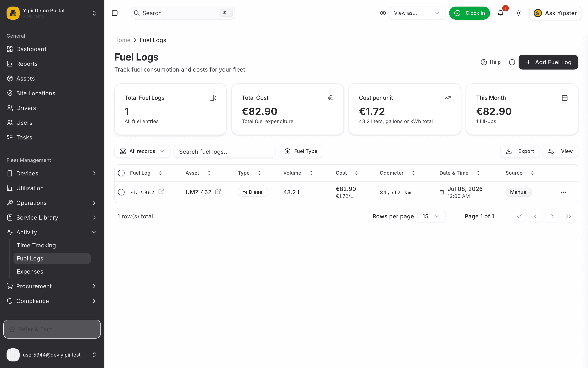Expand the Procurement menu
This screenshot has width=588, height=368.
pos(52,286)
